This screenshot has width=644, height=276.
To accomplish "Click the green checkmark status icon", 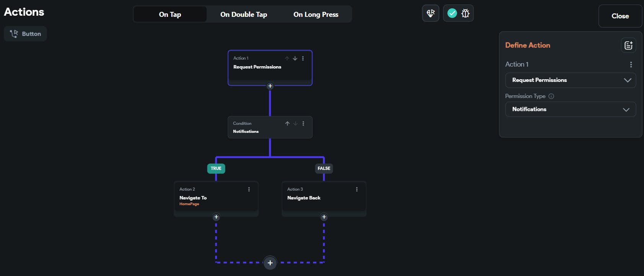I will coord(452,13).
